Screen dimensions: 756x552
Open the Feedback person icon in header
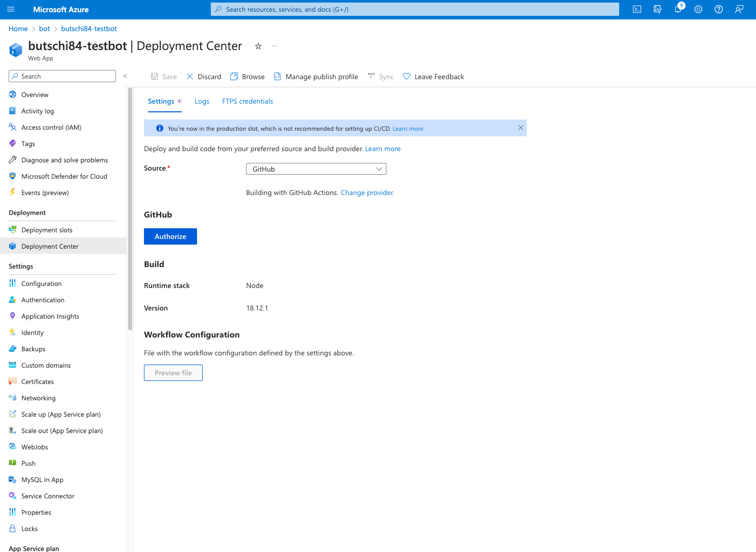tap(739, 9)
